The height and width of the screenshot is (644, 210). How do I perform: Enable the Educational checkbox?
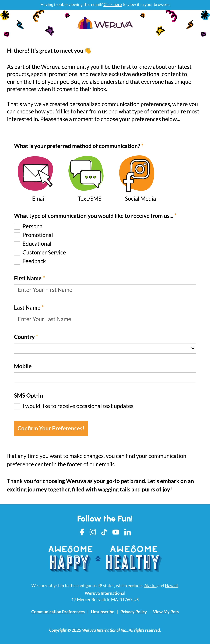[17, 244]
